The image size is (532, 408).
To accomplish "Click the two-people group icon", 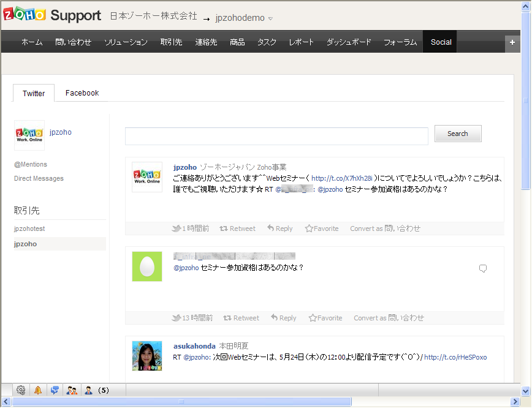I will tap(72, 390).
